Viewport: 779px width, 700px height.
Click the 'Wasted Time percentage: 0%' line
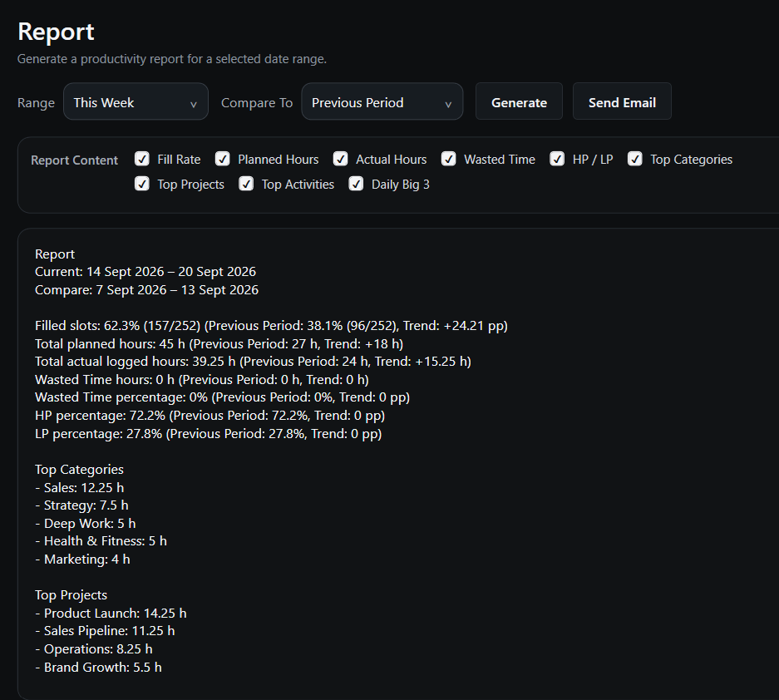pyautogui.click(x=223, y=397)
